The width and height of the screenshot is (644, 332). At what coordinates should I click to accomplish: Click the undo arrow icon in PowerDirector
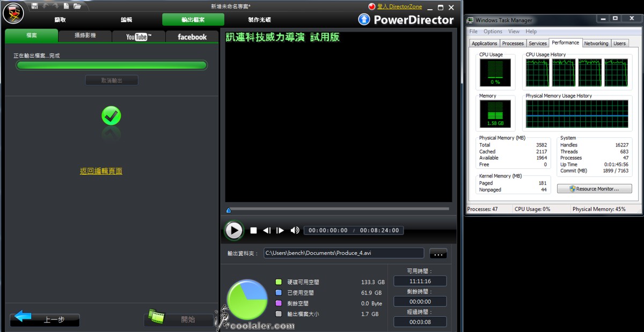tap(45, 6)
